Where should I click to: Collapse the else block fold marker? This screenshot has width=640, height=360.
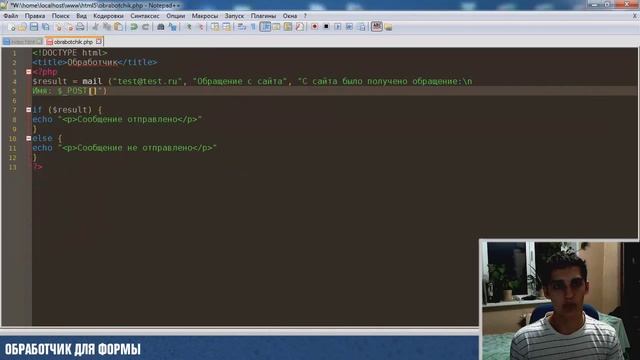pyautogui.click(x=29, y=138)
